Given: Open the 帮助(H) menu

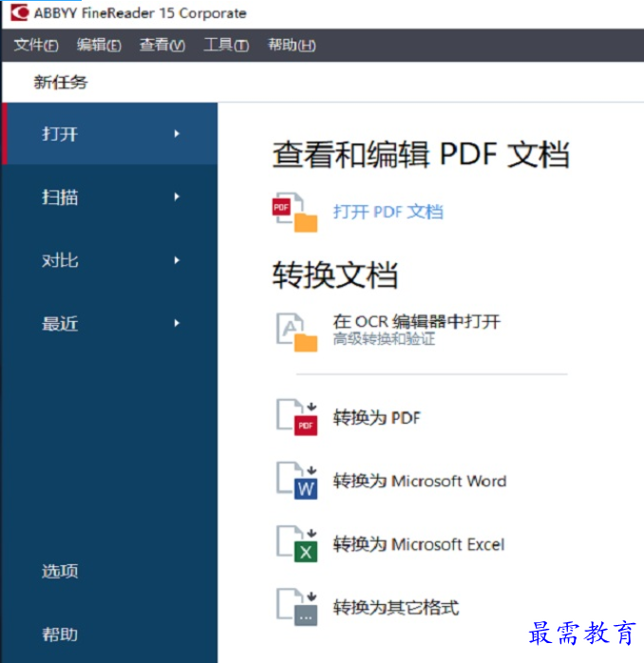Looking at the screenshot, I should 291,46.
